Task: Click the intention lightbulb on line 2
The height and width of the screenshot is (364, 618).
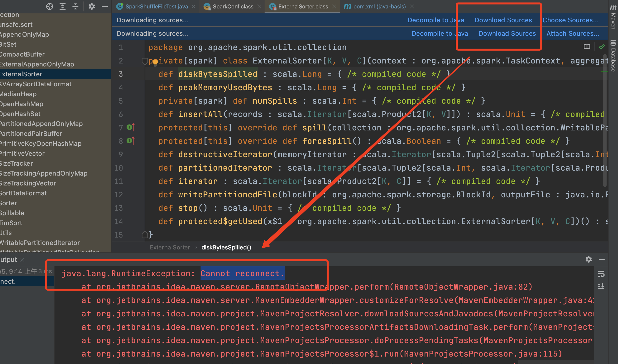Action: pos(155,62)
